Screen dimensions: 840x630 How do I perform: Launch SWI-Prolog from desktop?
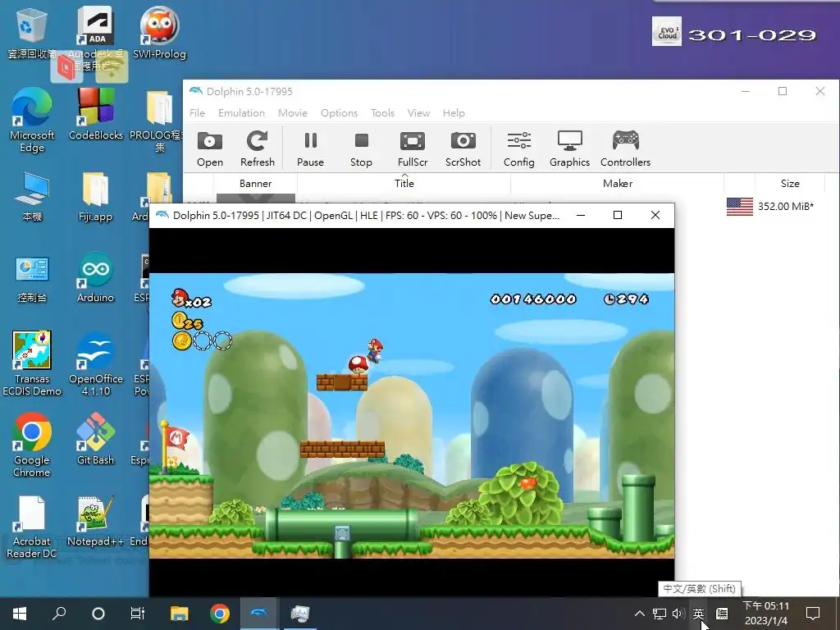pos(159,33)
